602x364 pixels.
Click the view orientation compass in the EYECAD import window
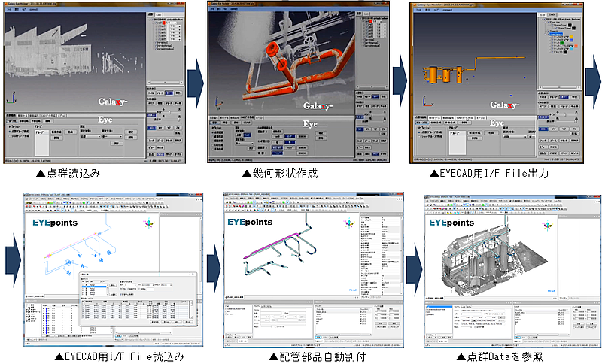(x=148, y=223)
